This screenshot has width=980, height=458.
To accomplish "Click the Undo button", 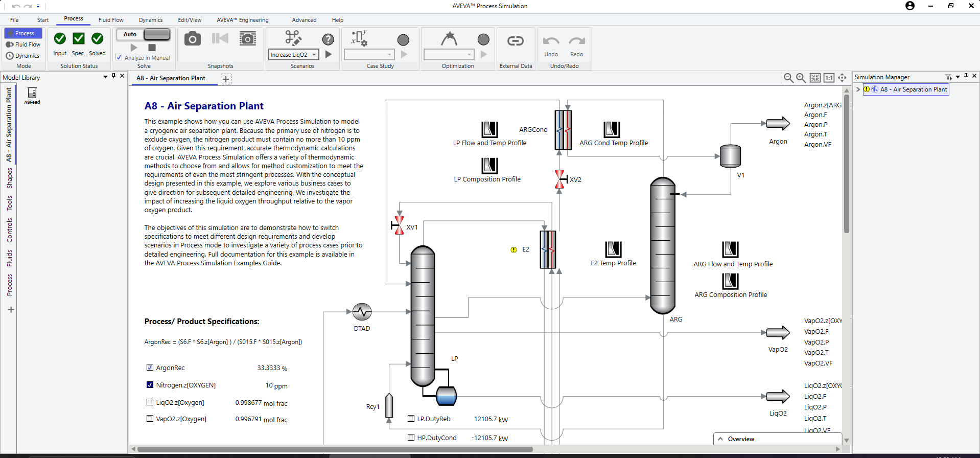I will (x=551, y=44).
